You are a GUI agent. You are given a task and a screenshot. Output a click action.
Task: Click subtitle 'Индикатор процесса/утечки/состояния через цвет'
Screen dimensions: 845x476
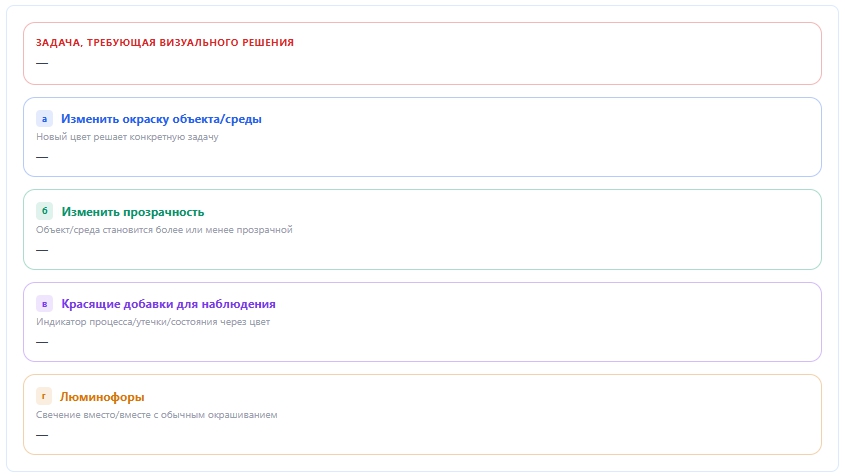(153, 322)
